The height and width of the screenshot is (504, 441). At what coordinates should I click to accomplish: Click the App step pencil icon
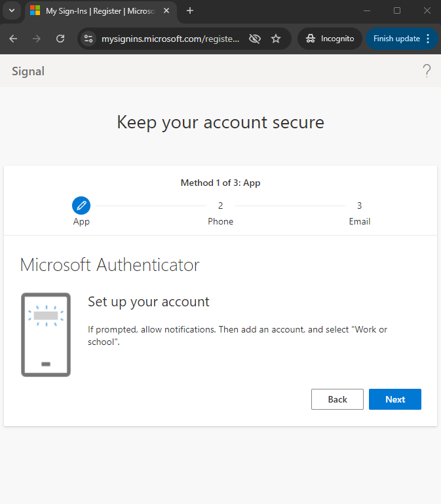[x=81, y=206]
